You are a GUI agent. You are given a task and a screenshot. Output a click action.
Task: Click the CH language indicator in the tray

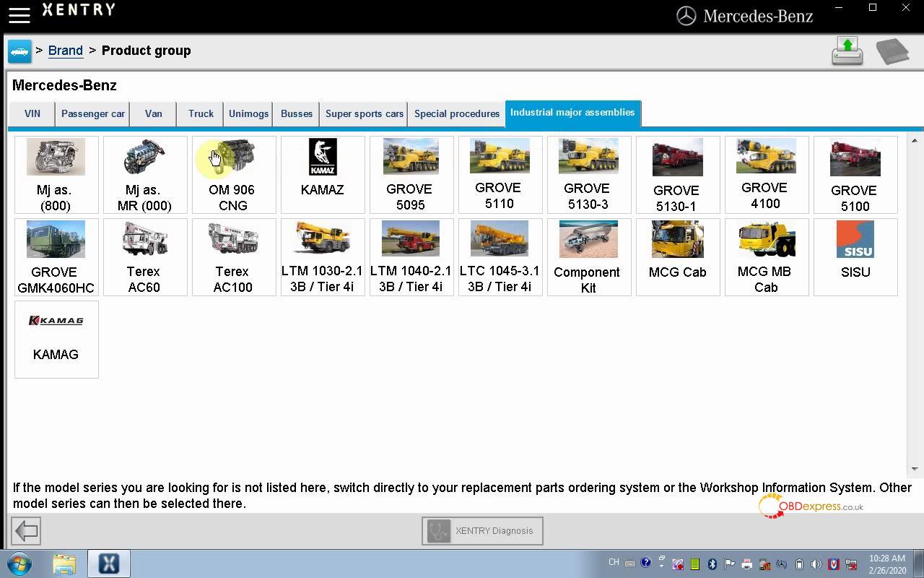pos(614,562)
